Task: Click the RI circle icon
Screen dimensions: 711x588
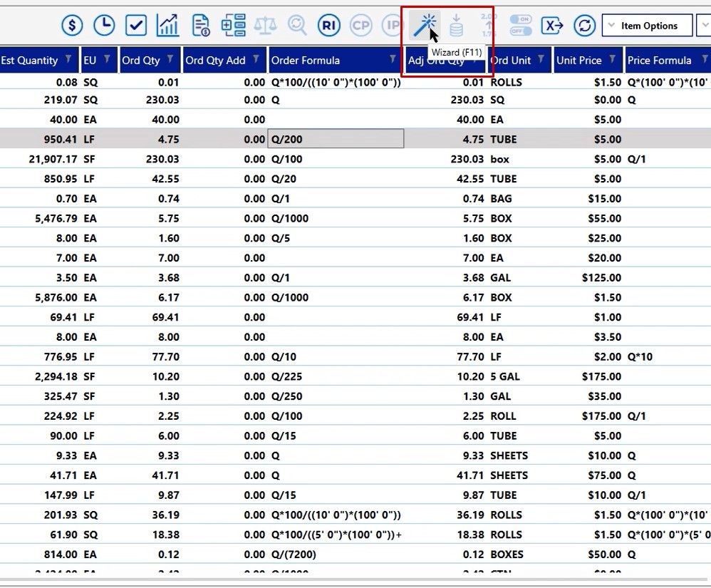Action: (328, 26)
